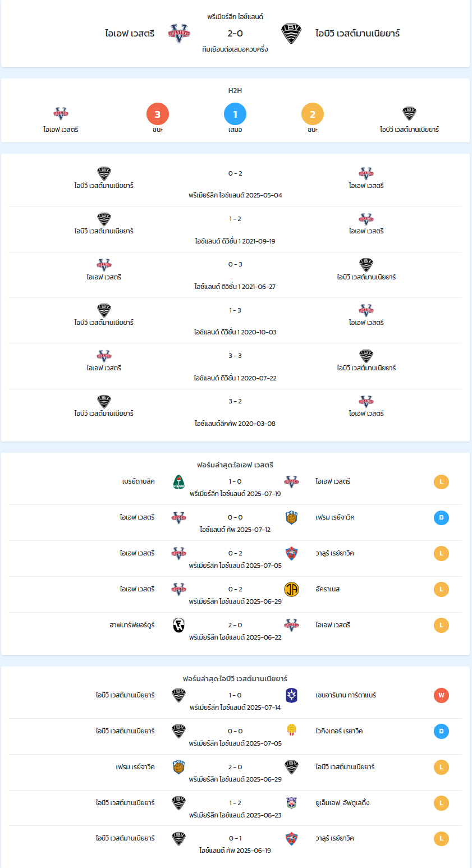
Task: Click the red circle showing 3 wins
Action: (158, 114)
